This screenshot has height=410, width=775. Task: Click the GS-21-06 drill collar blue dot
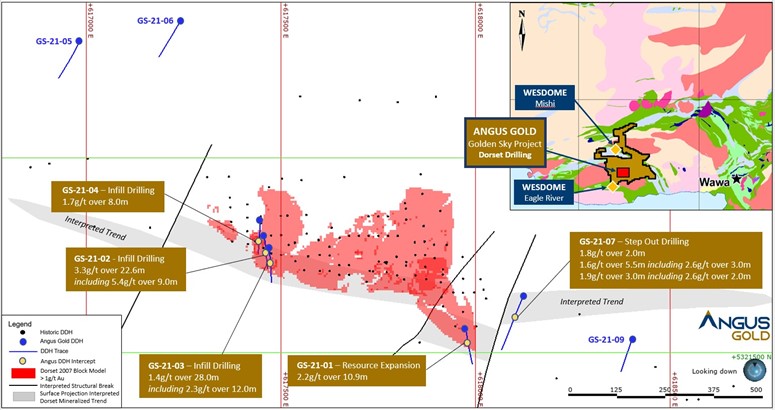coord(180,21)
